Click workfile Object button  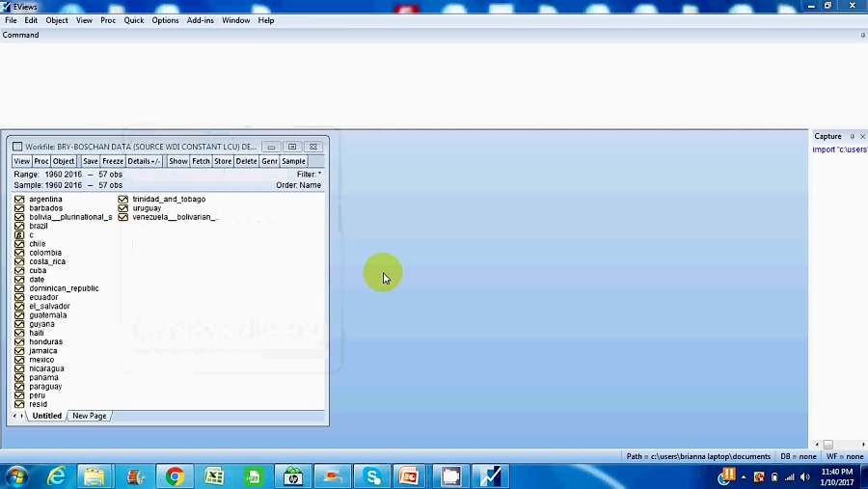tap(64, 161)
